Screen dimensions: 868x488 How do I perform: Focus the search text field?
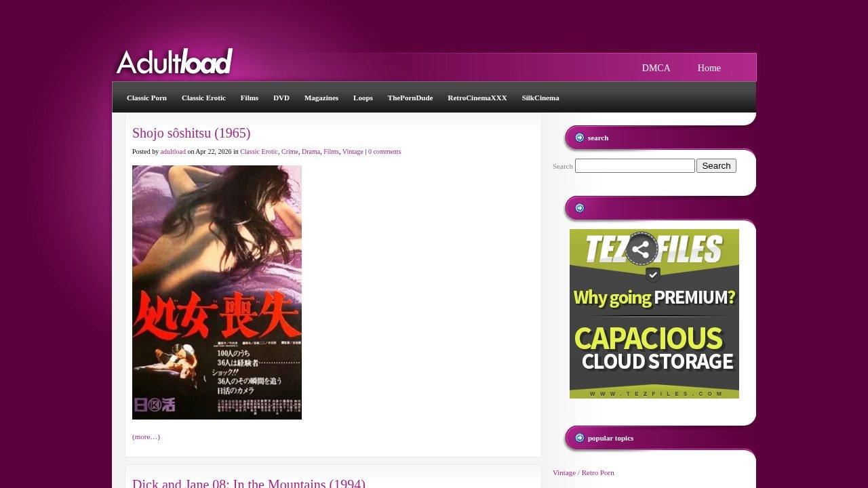[x=635, y=166]
